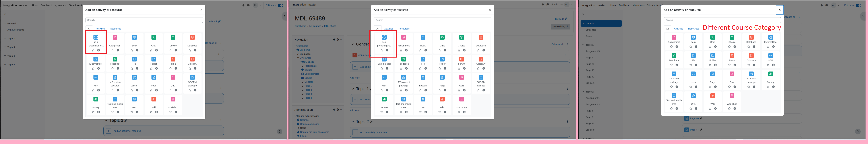Open Site home link in middle Navigation

point(305,50)
